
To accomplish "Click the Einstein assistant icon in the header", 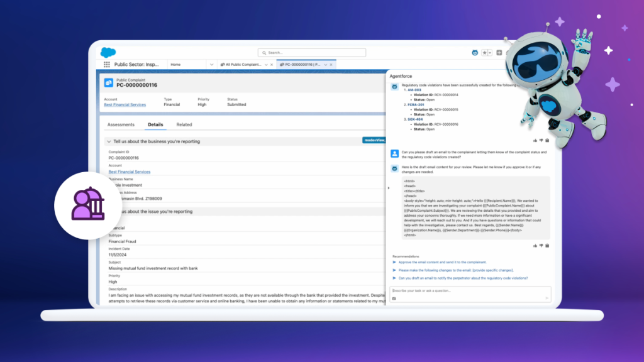I will click(x=474, y=53).
